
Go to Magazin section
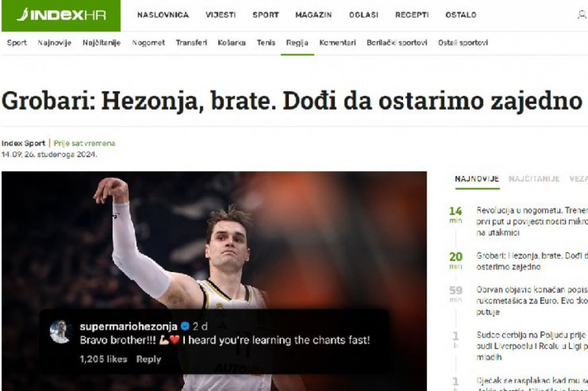pos(314,15)
